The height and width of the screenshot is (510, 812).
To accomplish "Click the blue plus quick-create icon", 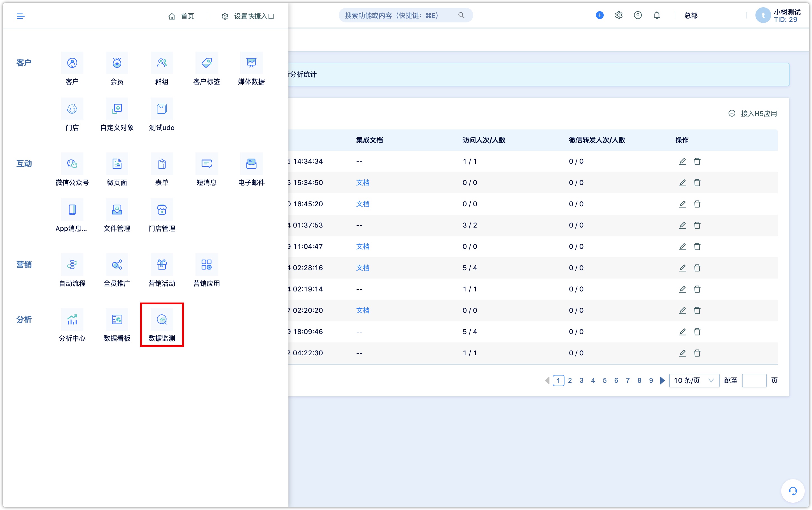I will 599,15.
